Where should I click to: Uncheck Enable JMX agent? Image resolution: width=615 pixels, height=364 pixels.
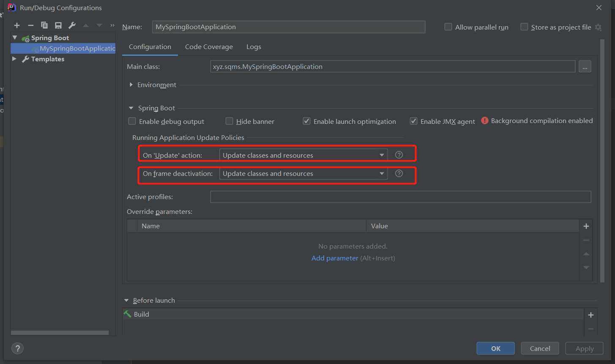(x=414, y=121)
